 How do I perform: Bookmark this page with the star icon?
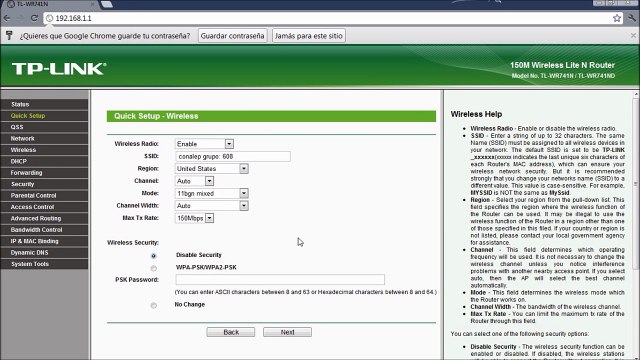click(x=617, y=18)
